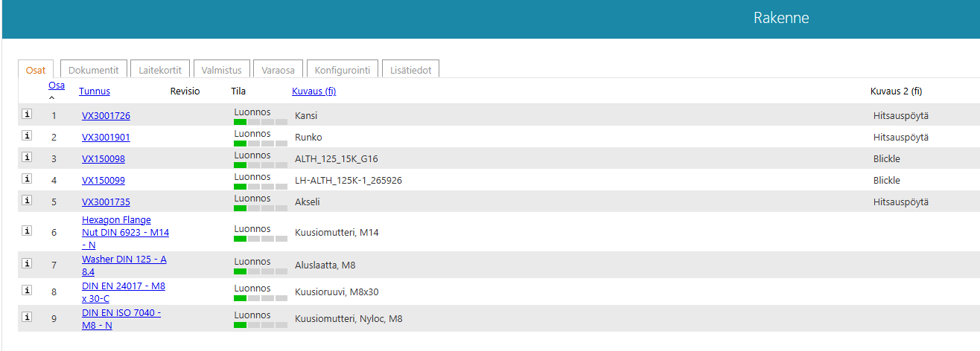Click the Luonnos status progress bar for Kansi
The image size is (980, 351).
260,121
